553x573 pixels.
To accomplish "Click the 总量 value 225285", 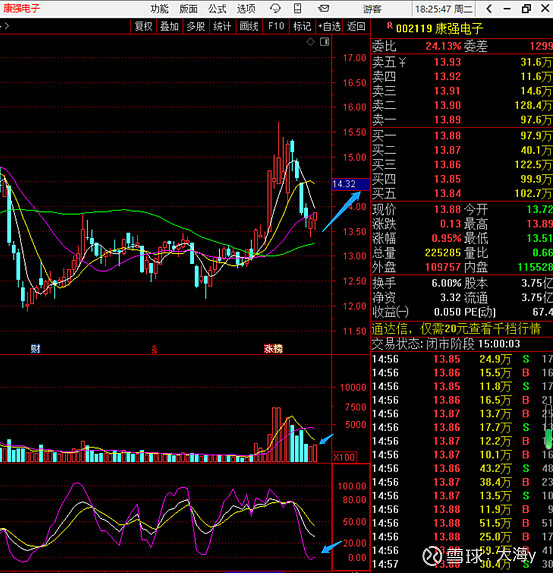I will [x=443, y=253].
